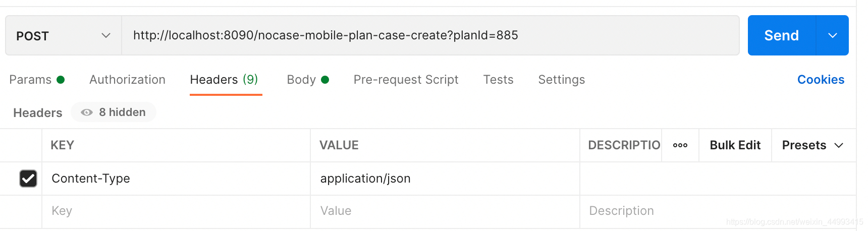The image size is (868, 231).
Task: Open the Cookies link
Action: pos(821,80)
